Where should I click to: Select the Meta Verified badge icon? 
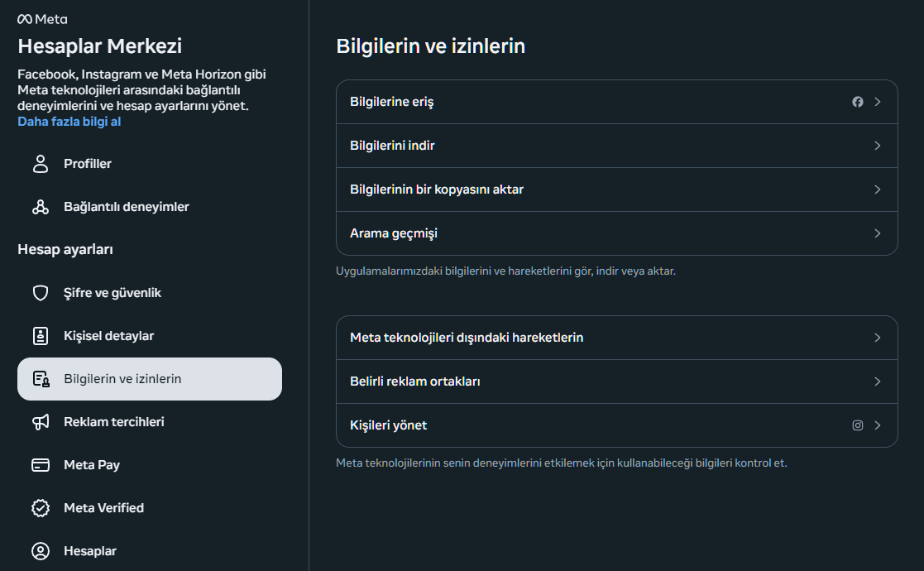[x=40, y=507]
